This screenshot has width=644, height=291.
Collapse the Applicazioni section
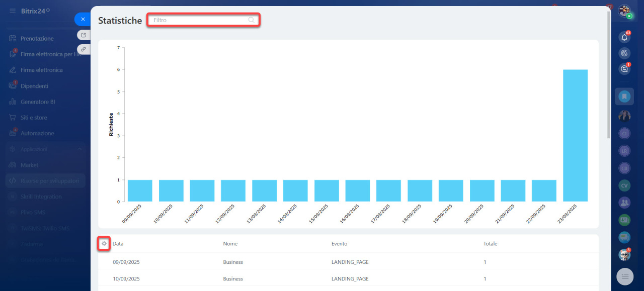(79, 149)
